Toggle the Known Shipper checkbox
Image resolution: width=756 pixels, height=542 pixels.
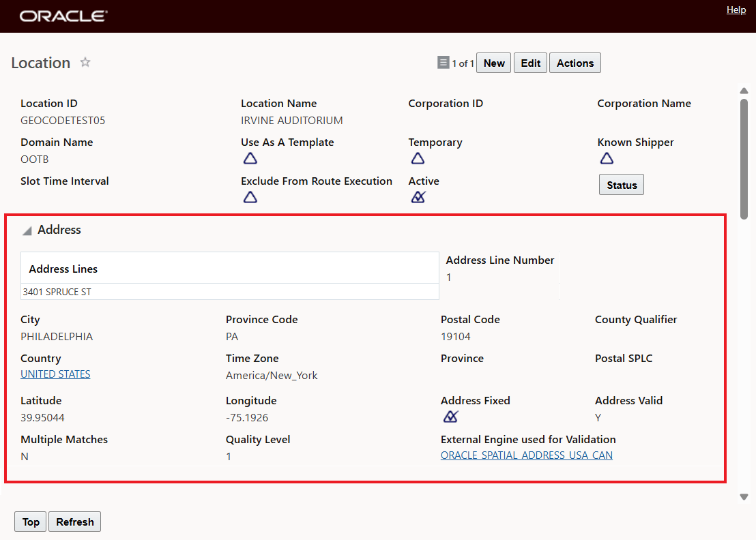tap(607, 159)
